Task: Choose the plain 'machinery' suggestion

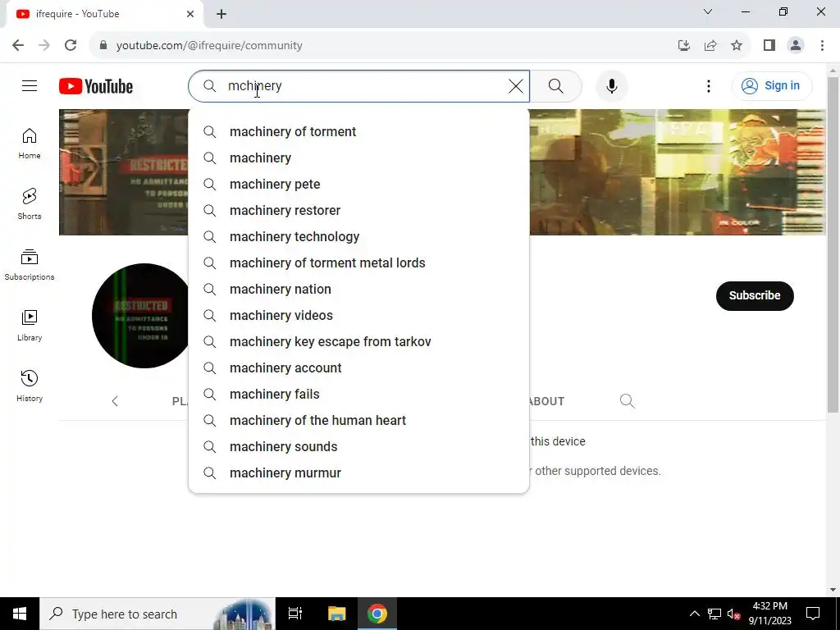Action: pos(359,158)
